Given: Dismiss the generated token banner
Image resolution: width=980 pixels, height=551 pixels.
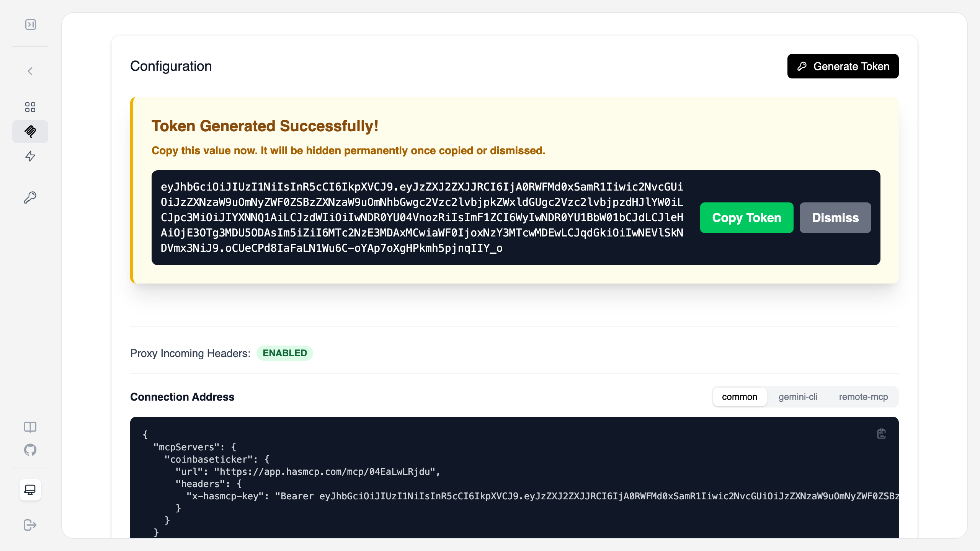Looking at the screenshot, I should pos(835,218).
